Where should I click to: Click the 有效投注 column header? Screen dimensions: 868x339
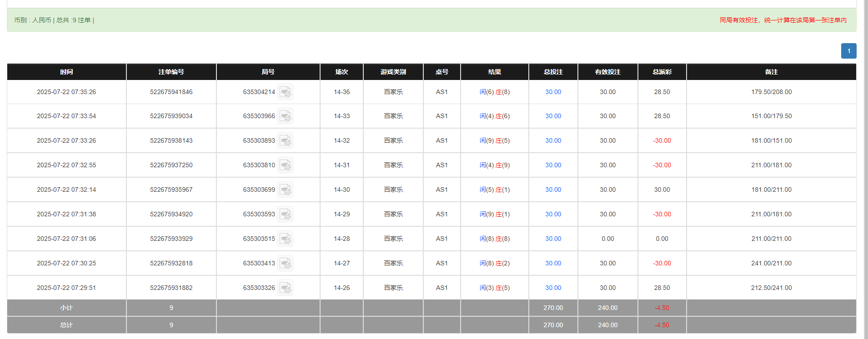pyautogui.click(x=607, y=72)
